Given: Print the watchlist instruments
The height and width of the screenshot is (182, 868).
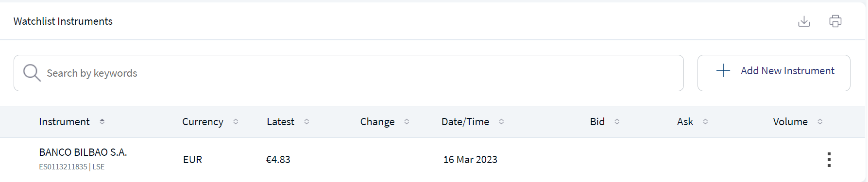Looking at the screenshot, I should point(835,21).
